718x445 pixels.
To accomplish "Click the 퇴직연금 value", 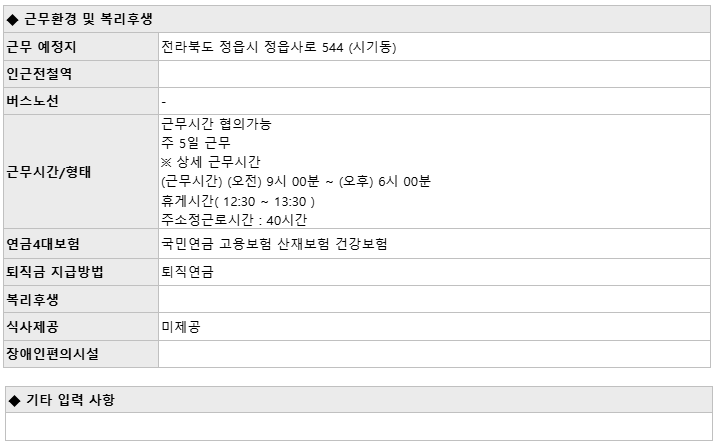I will coord(187,272).
